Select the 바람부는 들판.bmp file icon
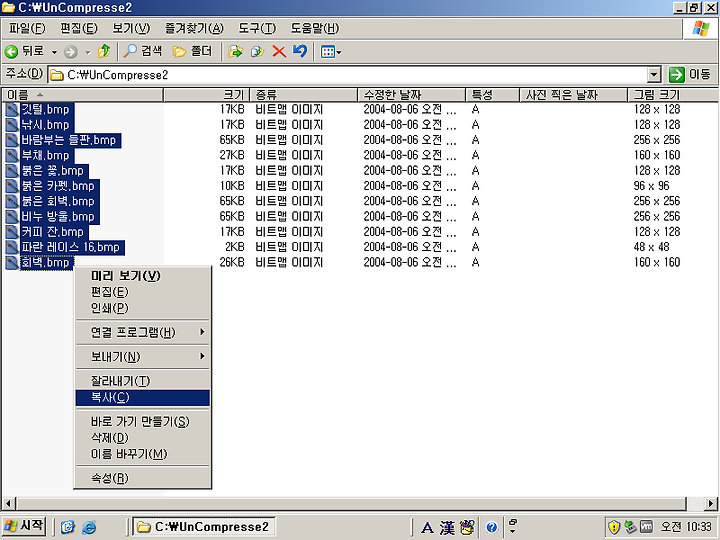 pos(12,140)
